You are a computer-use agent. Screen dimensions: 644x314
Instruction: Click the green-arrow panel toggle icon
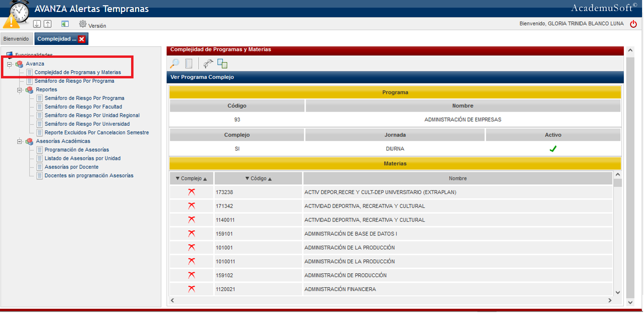click(65, 24)
